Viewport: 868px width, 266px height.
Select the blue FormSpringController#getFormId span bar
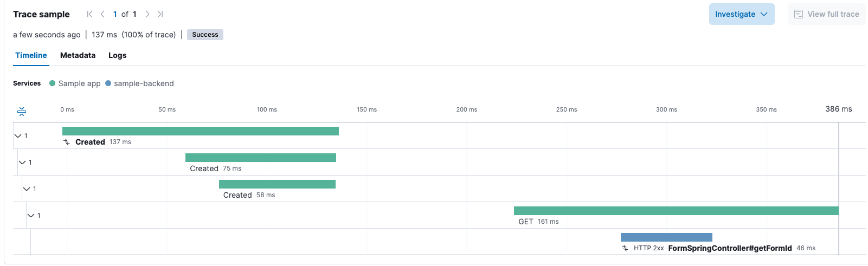pyautogui.click(x=666, y=237)
